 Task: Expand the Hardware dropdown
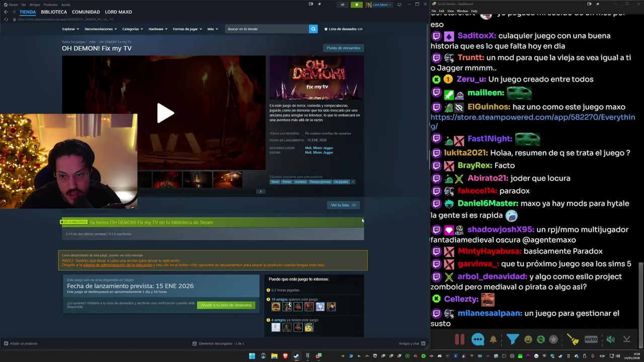158,29
